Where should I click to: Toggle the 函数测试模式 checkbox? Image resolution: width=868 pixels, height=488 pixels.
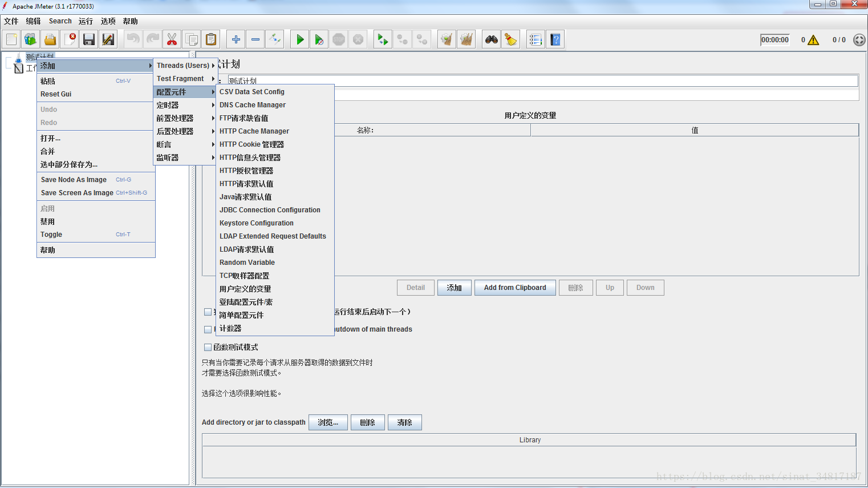[208, 347]
